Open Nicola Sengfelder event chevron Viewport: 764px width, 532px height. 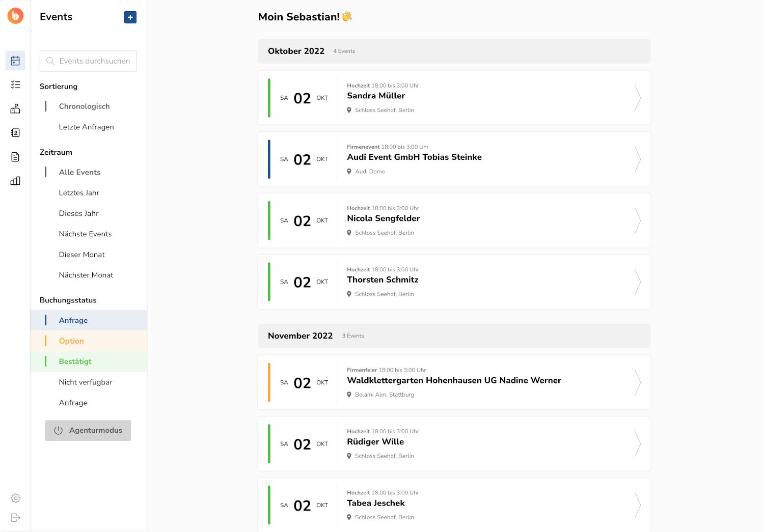pos(638,220)
